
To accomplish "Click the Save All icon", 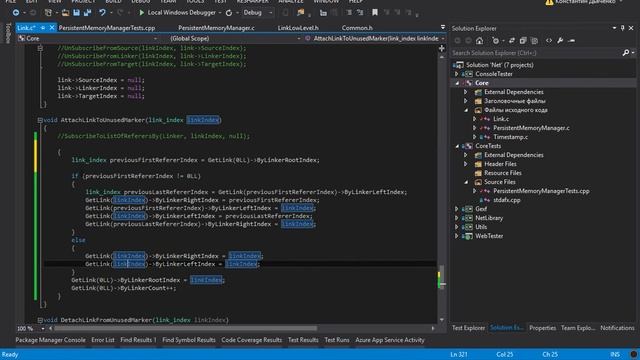I will coord(87,13).
